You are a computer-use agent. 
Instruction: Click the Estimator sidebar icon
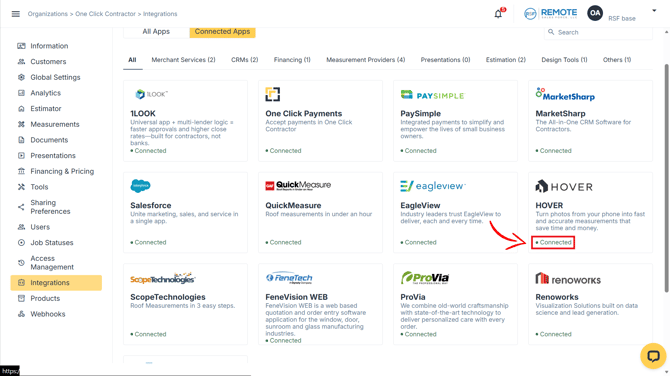(x=21, y=109)
